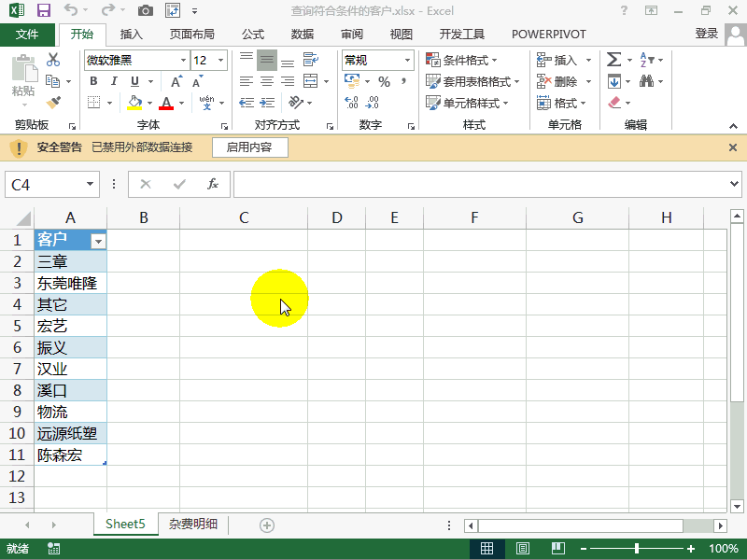The height and width of the screenshot is (560, 747).
Task: Open the 客户 column filter dropdown
Action: click(98, 242)
